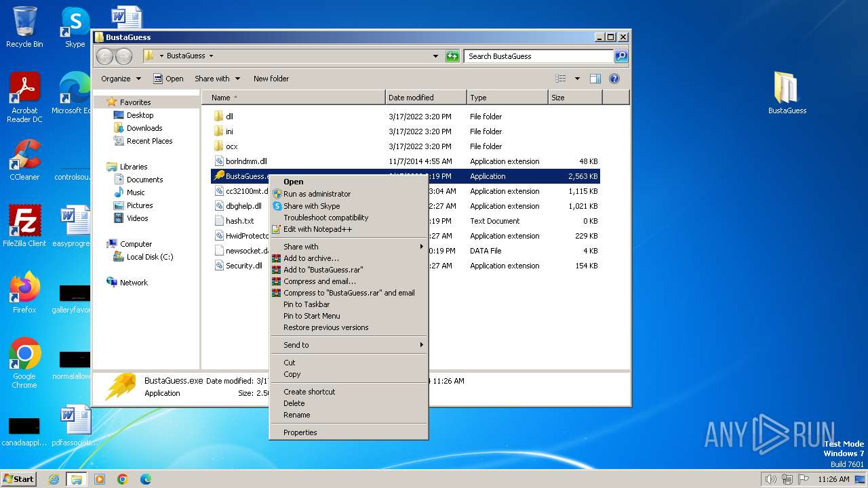Open the Explorer help icon

pos(614,79)
